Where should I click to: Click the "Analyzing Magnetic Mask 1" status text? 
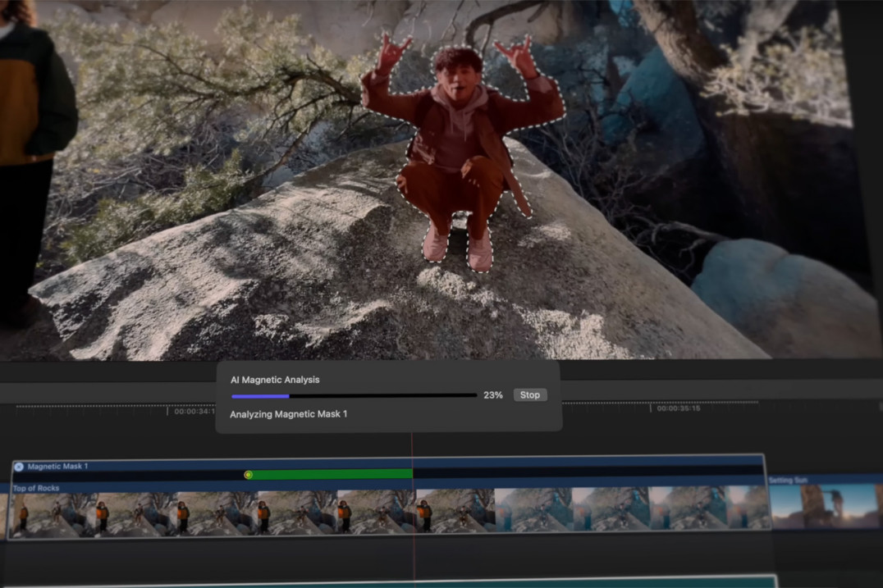click(x=288, y=414)
